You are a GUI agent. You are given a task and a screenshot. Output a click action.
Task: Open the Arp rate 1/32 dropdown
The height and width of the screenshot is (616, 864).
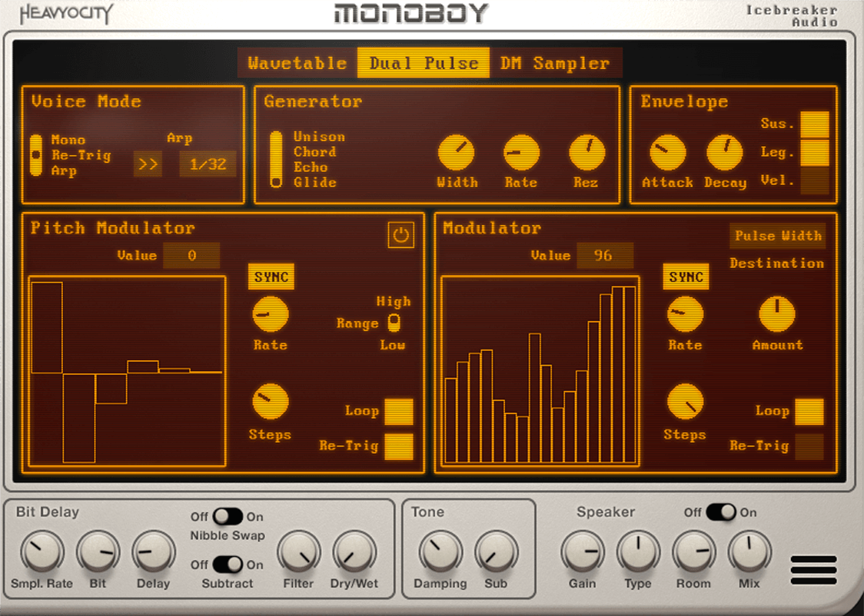[x=208, y=164]
